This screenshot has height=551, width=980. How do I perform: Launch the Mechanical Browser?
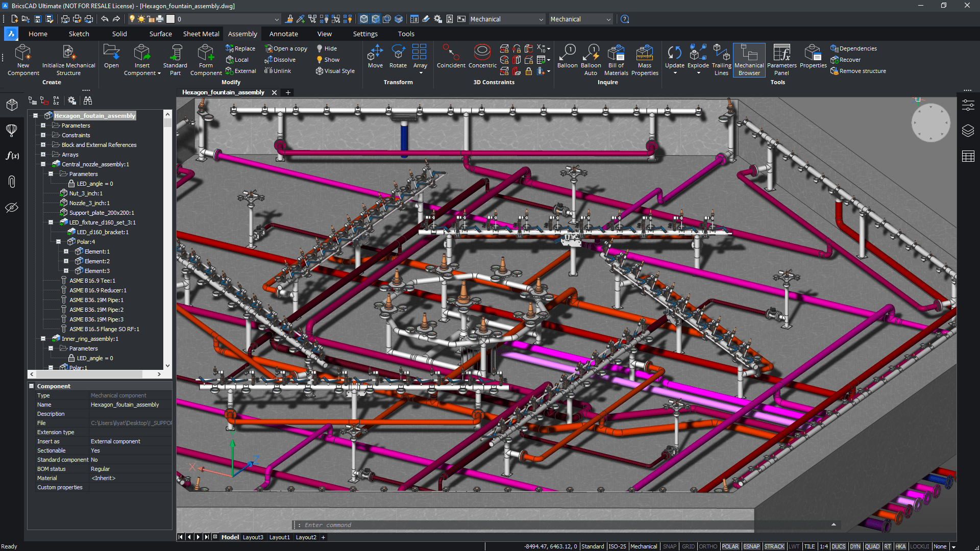pos(749,59)
